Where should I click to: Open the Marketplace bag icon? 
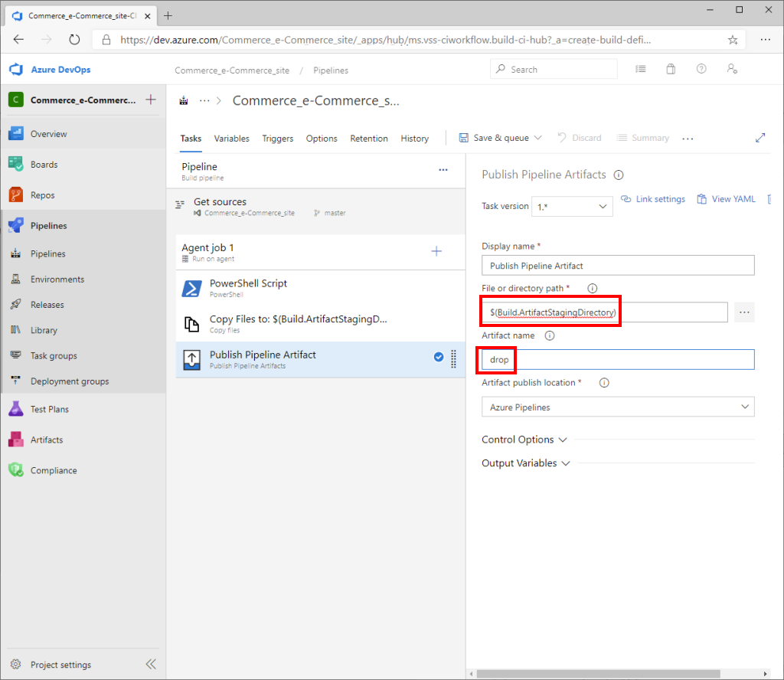tap(671, 69)
